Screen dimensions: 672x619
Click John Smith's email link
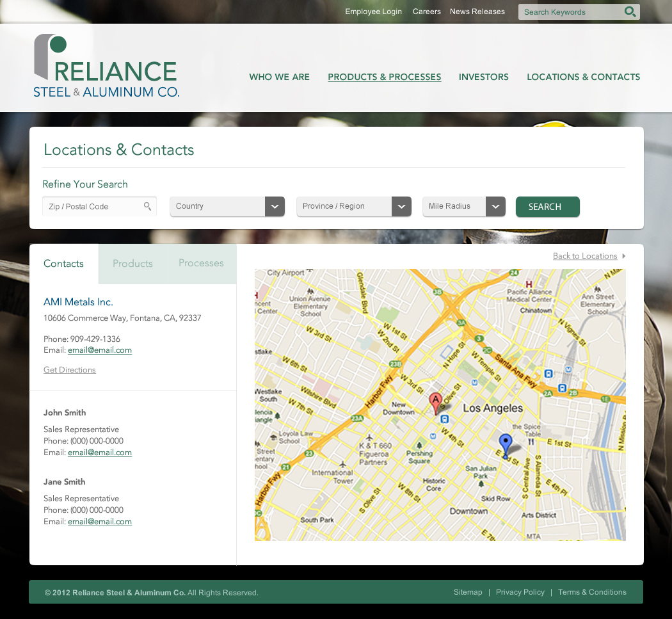(100, 453)
